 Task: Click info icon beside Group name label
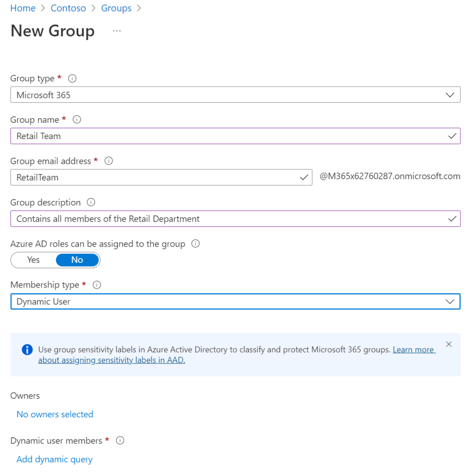point(77,120)
